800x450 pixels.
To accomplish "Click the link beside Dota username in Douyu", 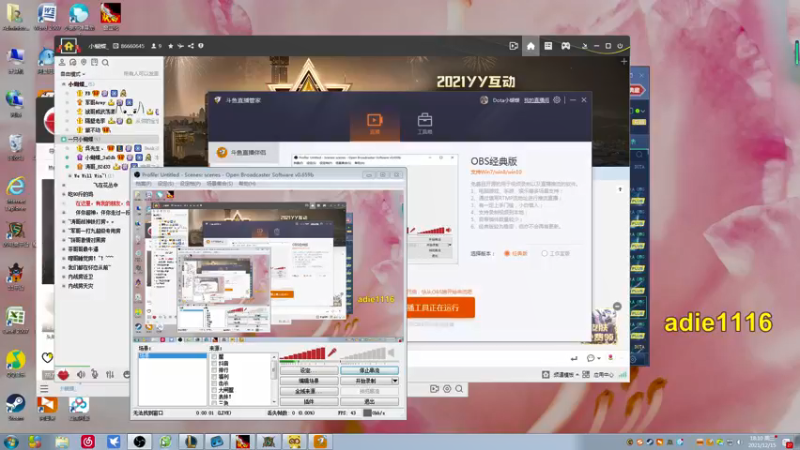I will tap(536, 100).
